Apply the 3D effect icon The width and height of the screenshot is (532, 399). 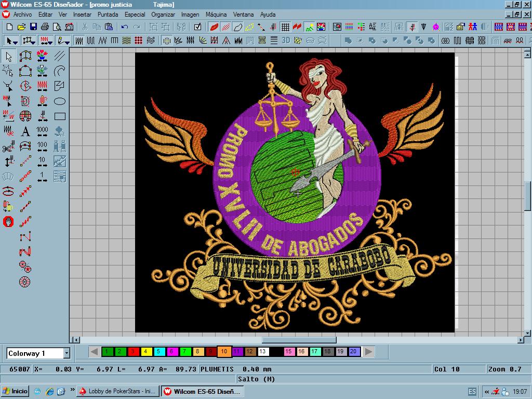[x=286, y=41]
